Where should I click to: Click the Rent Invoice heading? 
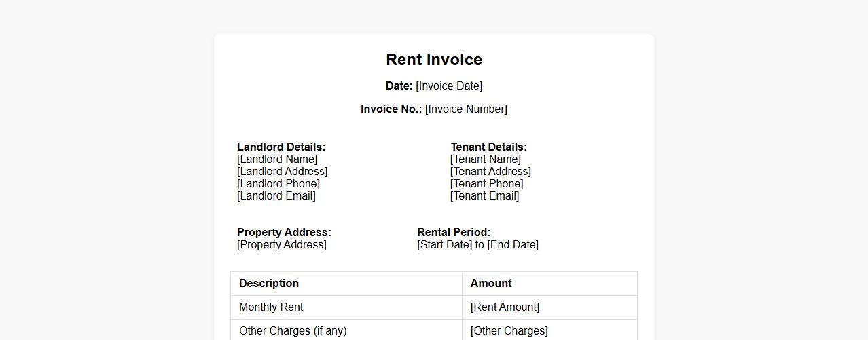(434, 60)
